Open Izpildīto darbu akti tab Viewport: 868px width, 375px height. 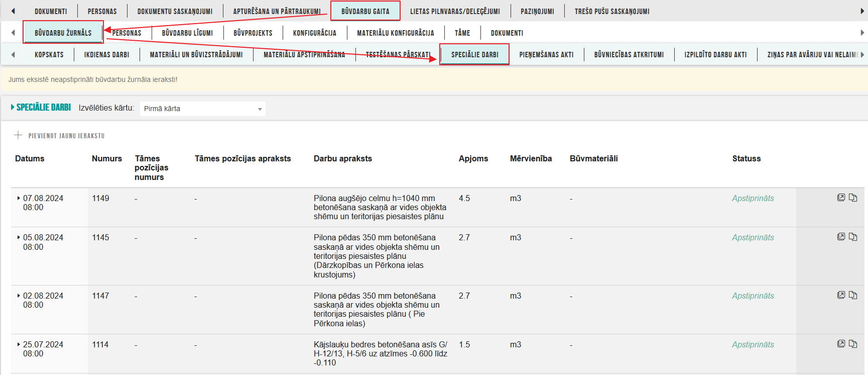[715, 54]
